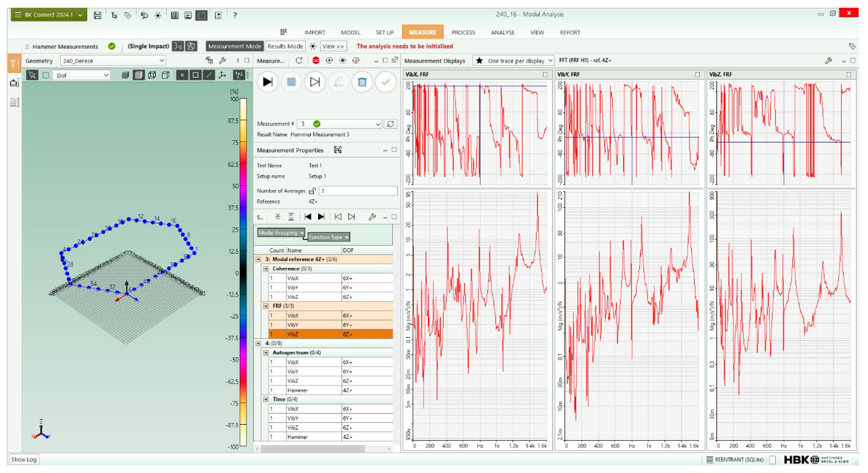Accept measurement with the green checkmark button
The image size is (868, 473).
385,82
